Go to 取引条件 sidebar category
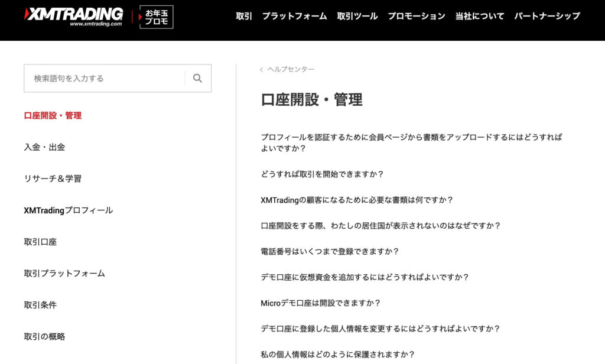 click(x=40, y=305)
